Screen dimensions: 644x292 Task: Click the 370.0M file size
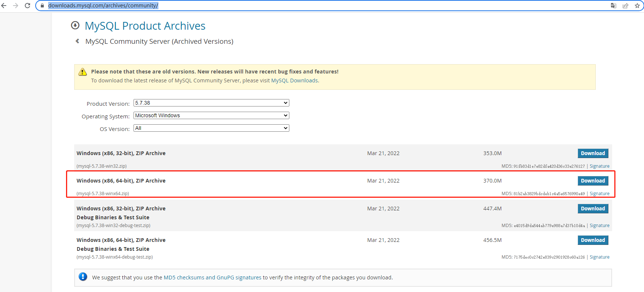point(492,181)
